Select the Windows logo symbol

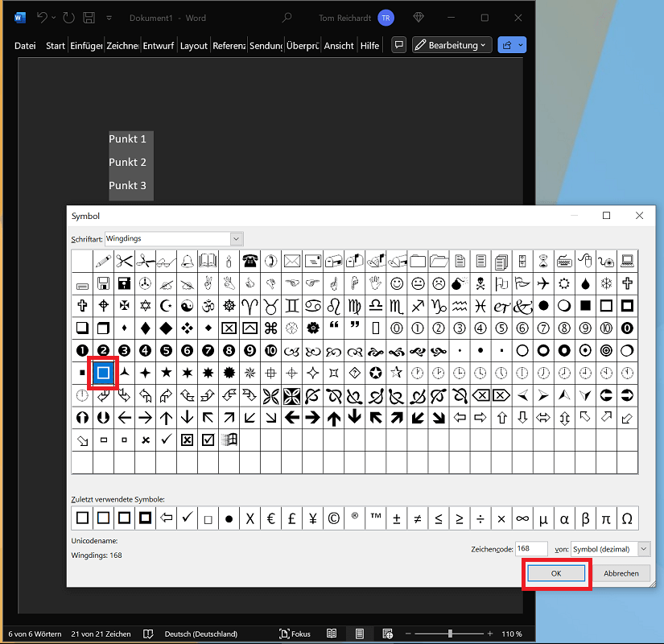[x=229, y=440]
